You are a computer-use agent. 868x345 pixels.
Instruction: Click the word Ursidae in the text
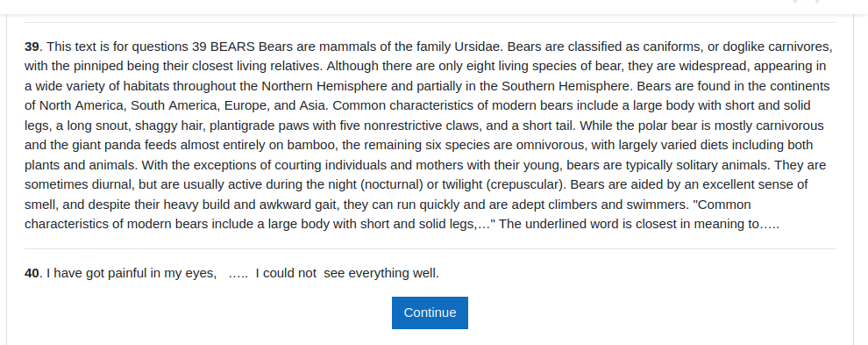pyautogui.click(x=478, y=47)
